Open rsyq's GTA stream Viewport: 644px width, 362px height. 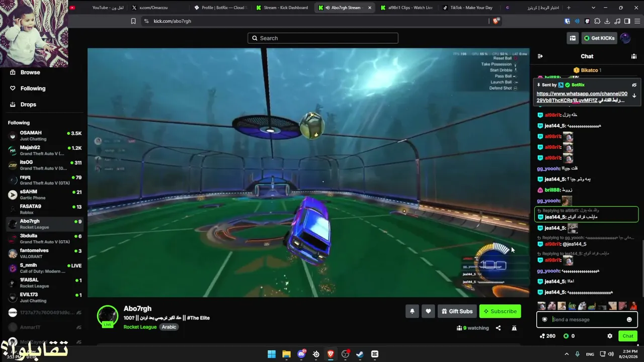pos(45,179)
